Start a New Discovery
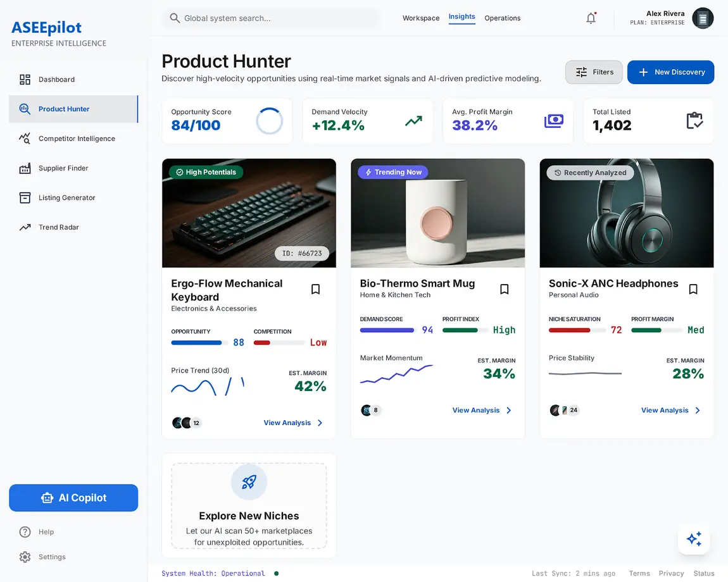 (670, 72)
